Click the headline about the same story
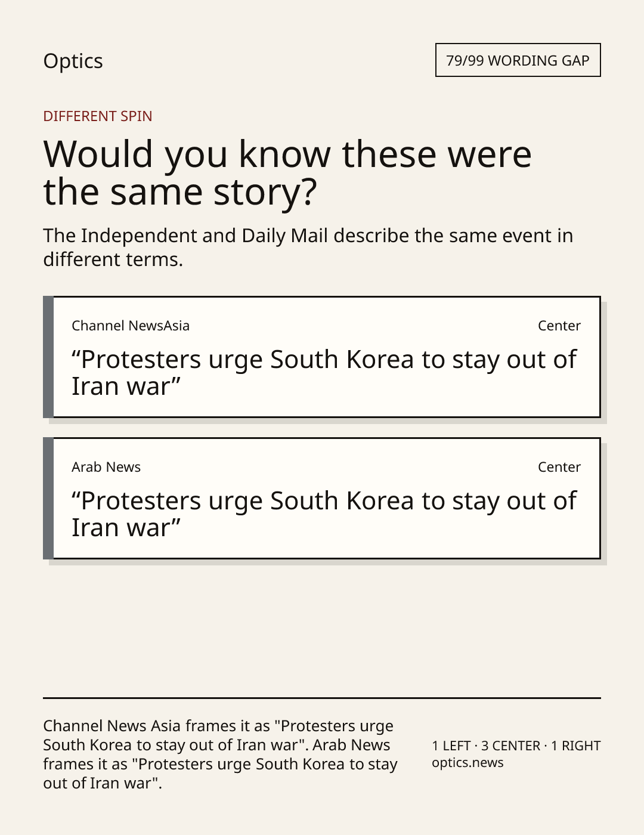644x835 pixels. pos(287,172)
